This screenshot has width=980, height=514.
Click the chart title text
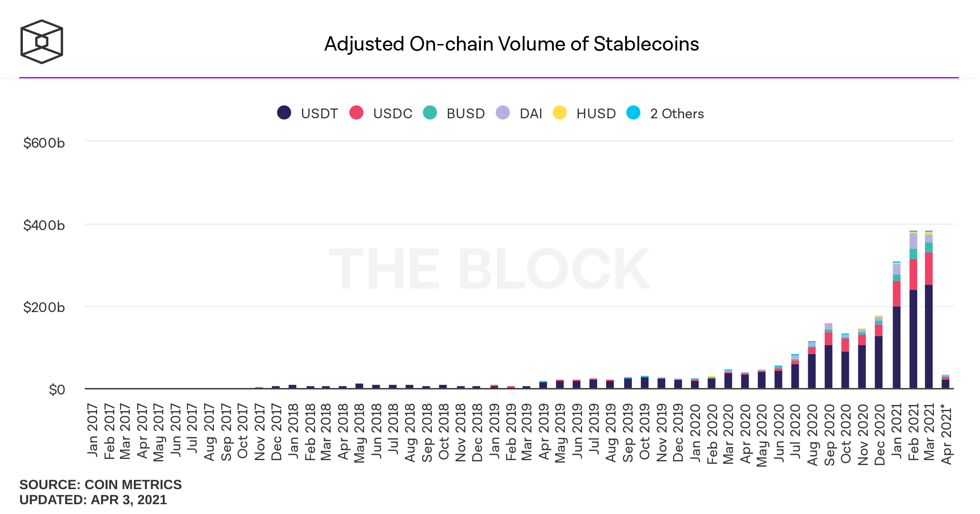click(x=511, y=44)
